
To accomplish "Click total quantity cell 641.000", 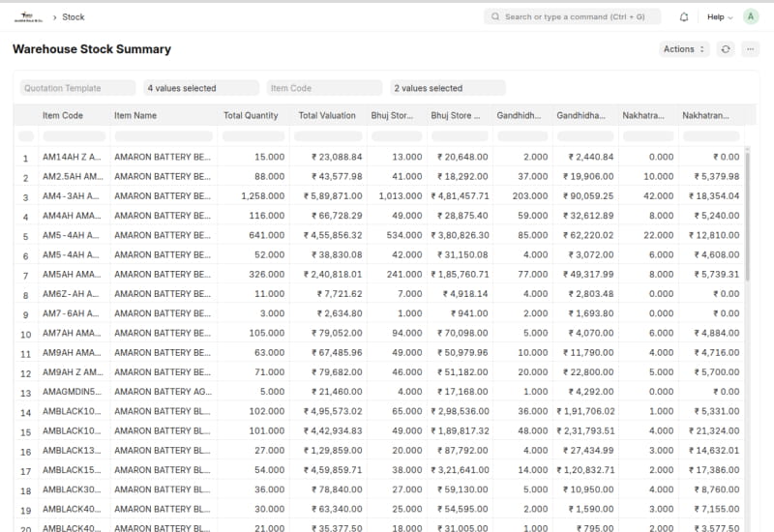I will point(267,235).
